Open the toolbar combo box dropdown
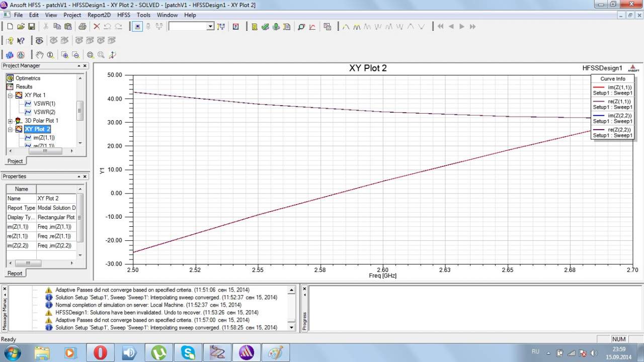Viewport: 644px width, 362px height. 210,27
